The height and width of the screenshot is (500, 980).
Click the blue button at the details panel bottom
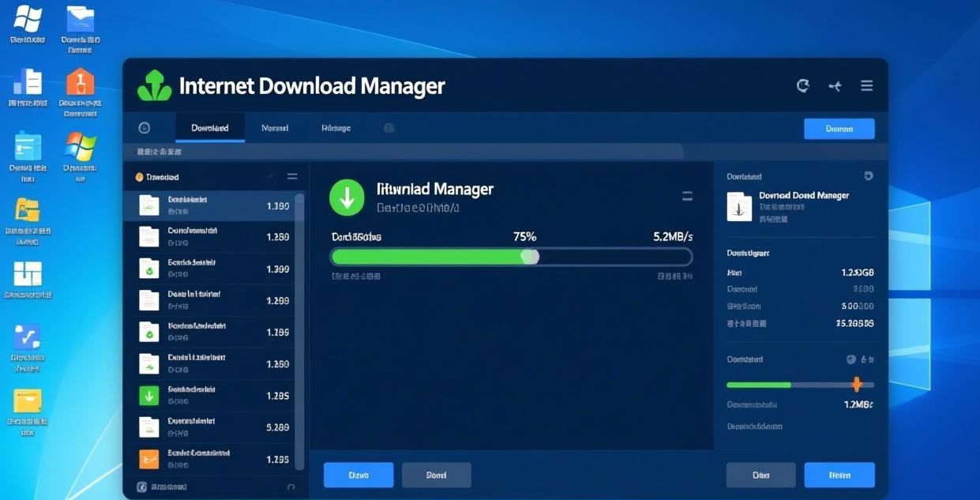point(839,475)
